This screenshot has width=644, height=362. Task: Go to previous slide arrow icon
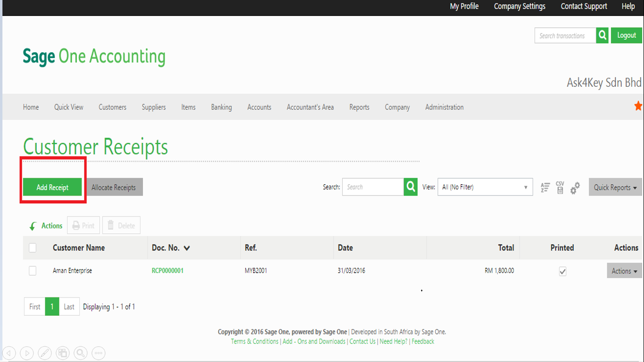tap(9, 353)
